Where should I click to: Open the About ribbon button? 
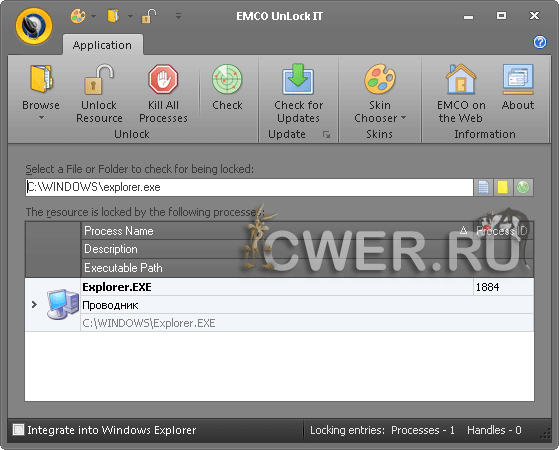coord(518,87)
